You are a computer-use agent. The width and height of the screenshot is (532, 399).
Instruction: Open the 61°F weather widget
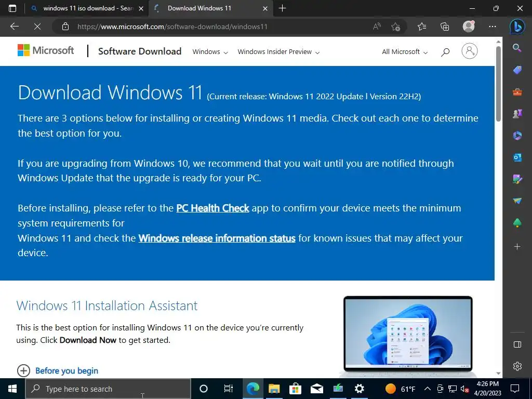(401, 389)
